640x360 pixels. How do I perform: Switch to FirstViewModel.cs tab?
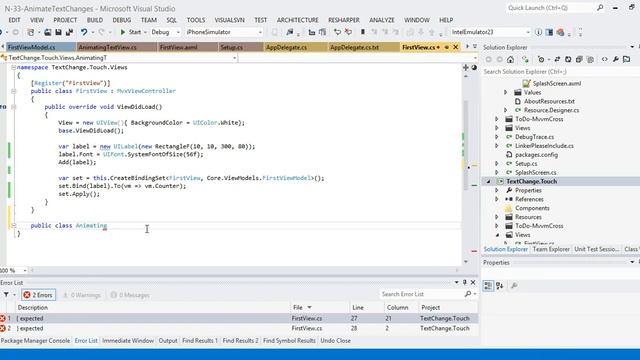pyautogui.click(x=40, y=47)
